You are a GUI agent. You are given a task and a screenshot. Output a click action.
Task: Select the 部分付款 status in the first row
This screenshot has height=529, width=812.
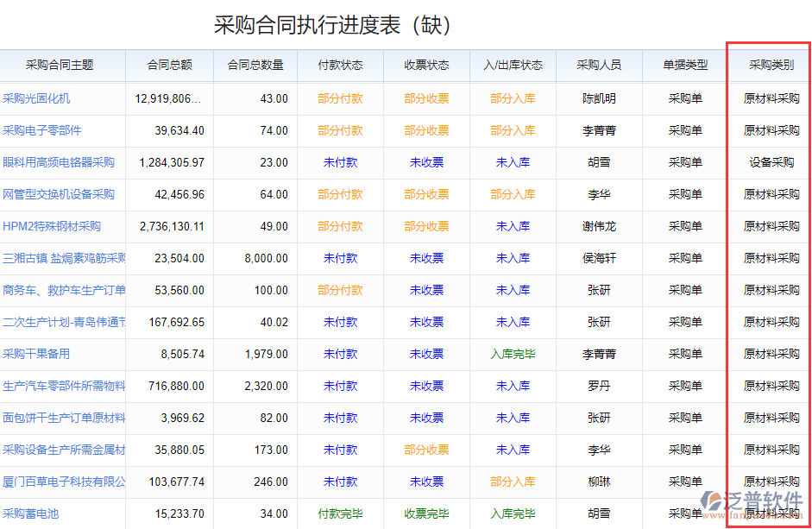[340, 98]
